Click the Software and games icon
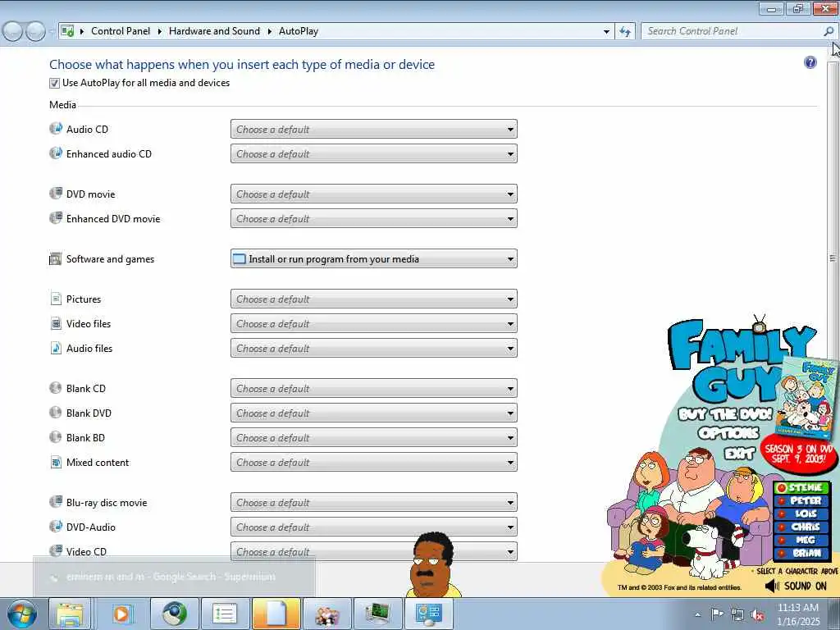 pyautogui.click(x=56, y=258)
